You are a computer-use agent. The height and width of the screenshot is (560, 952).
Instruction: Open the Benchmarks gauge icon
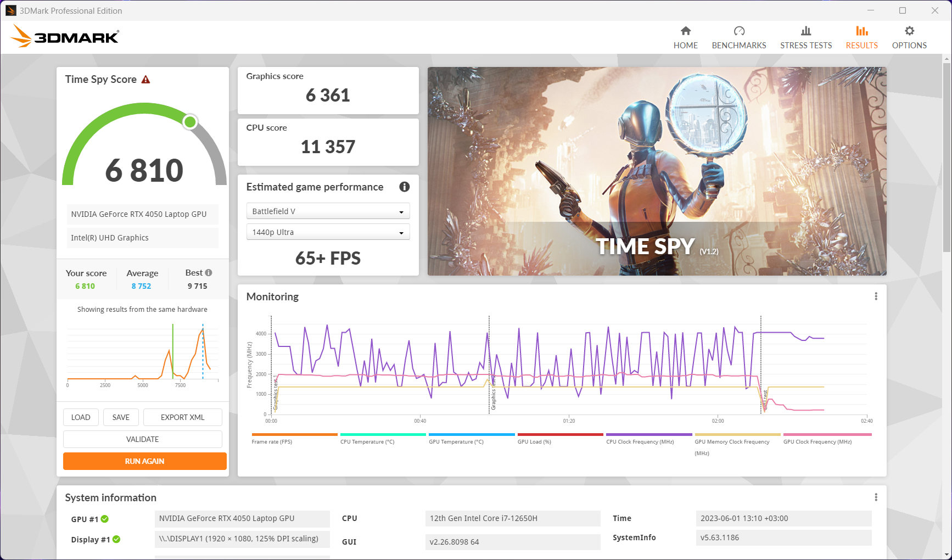(x=739, y=31)
